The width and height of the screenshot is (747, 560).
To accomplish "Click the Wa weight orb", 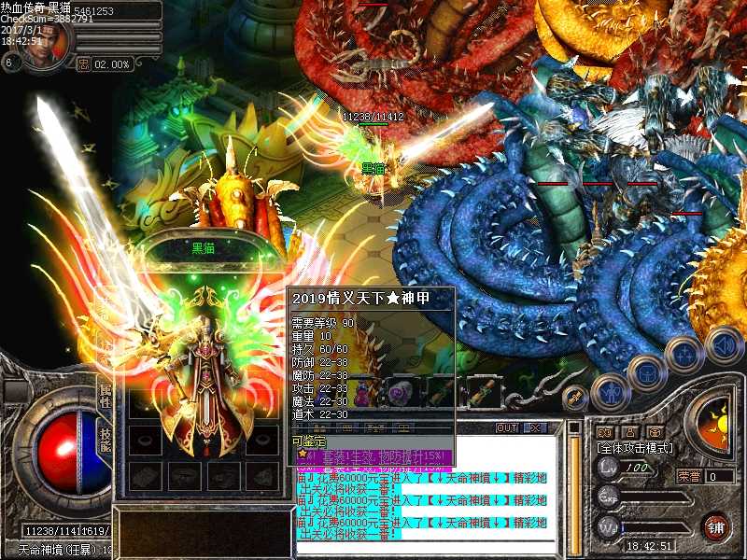I will [609, 527].
